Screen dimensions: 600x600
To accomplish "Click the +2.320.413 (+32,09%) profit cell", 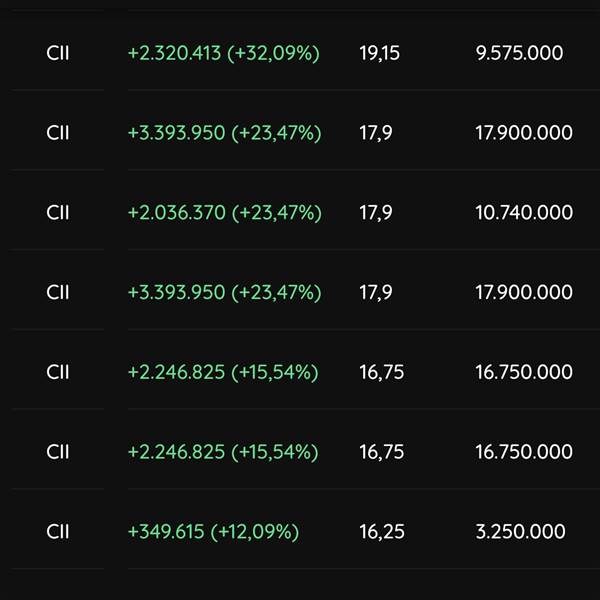I will [x=223, y=53].
